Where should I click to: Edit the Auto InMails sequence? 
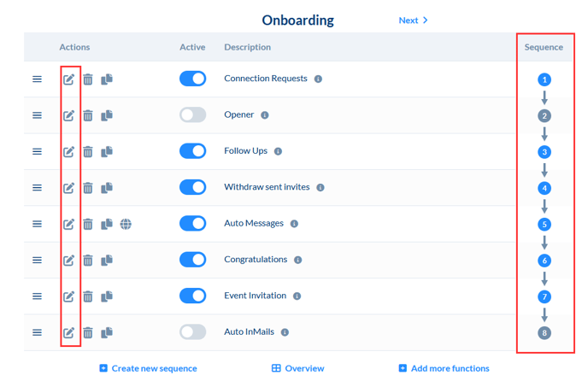(69, 332)
